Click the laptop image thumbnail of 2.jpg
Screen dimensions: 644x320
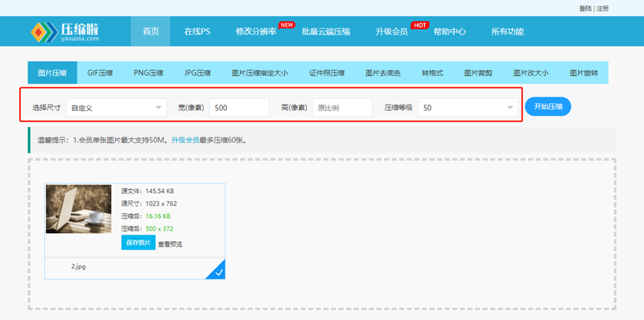tap(78, 209)
